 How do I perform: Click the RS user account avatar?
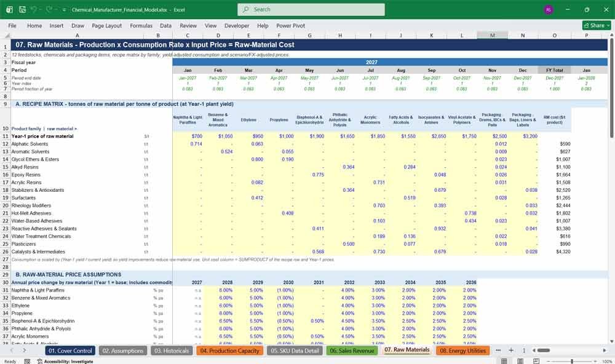coord(549,9)
